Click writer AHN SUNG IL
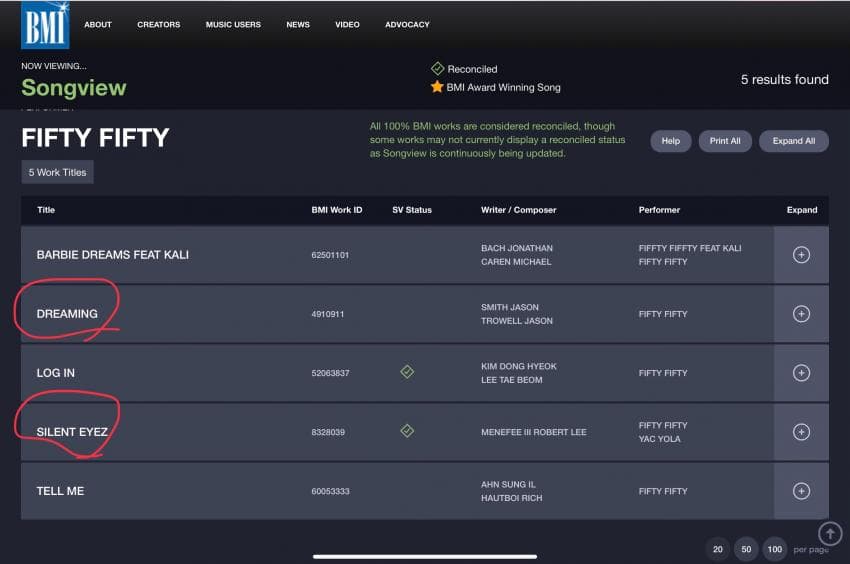 click(508, 484)
